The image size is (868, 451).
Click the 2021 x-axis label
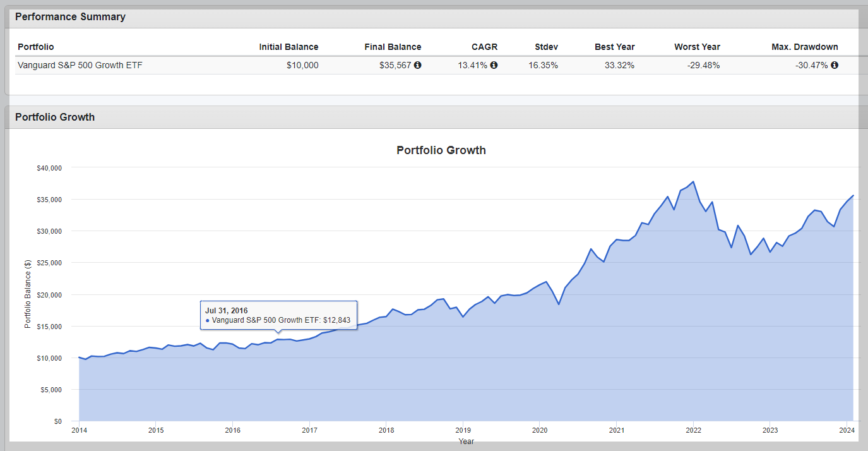(x=617, y=431)
